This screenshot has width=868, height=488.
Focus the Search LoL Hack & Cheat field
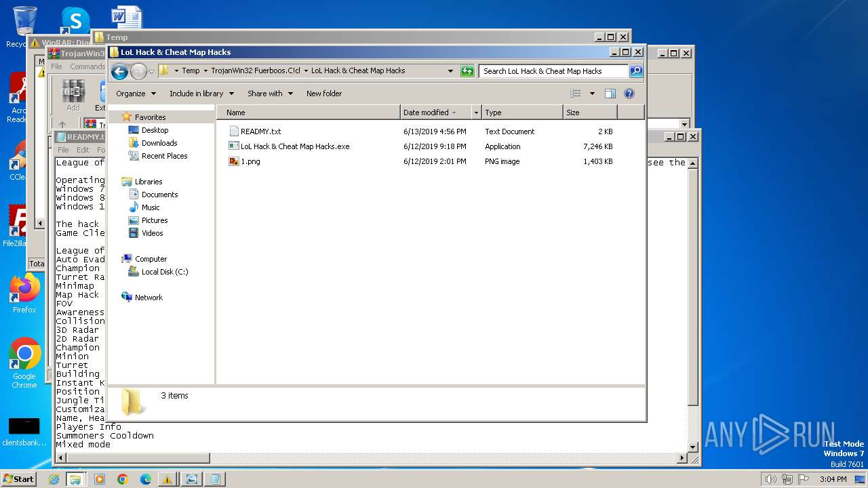pos(554,70)
